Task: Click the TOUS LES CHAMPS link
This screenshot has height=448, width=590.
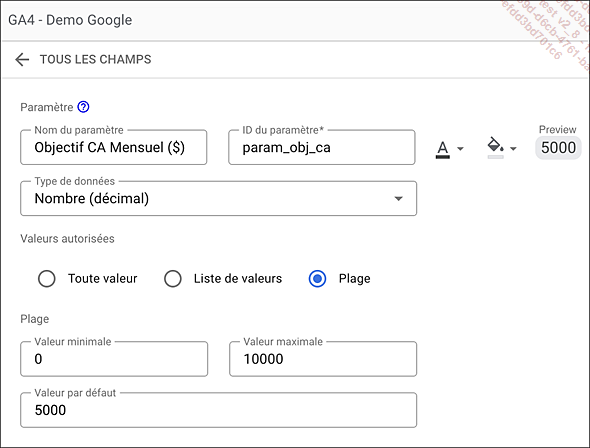Action: [x=96, y=59]
